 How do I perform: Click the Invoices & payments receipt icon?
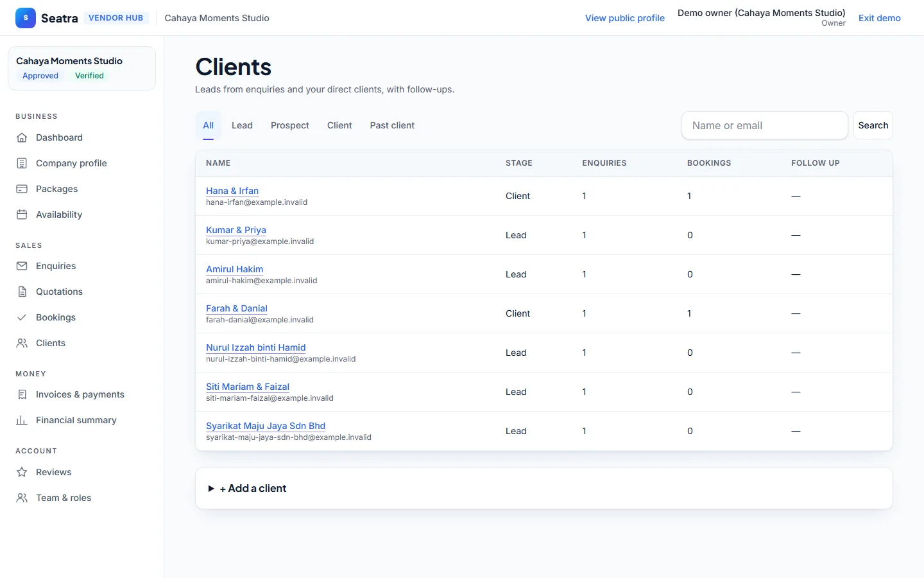(22, 394)
